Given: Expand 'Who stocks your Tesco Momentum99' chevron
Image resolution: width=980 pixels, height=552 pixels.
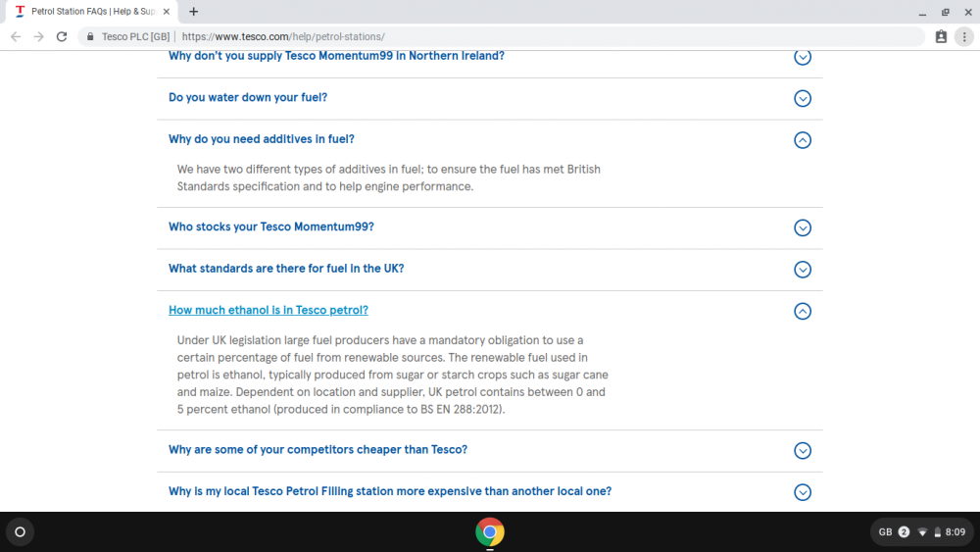Looking at the screenshot, I should coord(803,227).
